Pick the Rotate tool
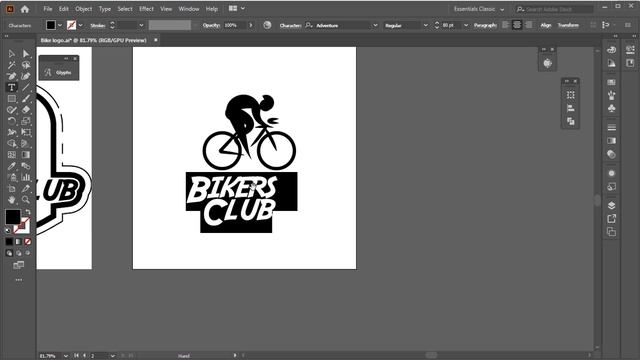 point(11,121)
